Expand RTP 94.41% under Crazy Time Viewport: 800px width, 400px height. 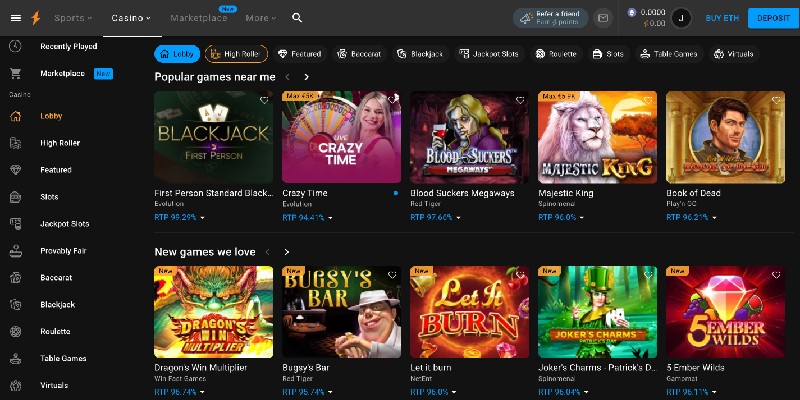[x=307, y=217]
